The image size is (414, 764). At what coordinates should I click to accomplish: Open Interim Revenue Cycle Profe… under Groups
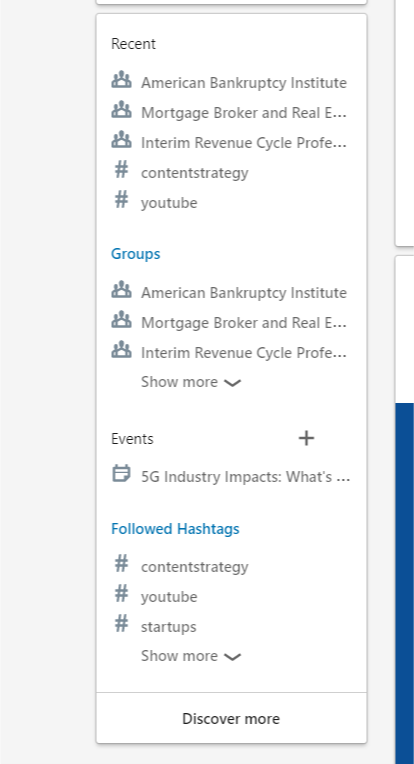tap(244, 353)
